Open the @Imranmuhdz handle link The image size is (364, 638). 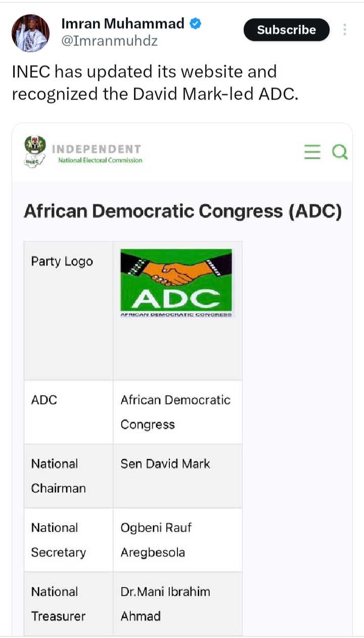pos(109,41)
